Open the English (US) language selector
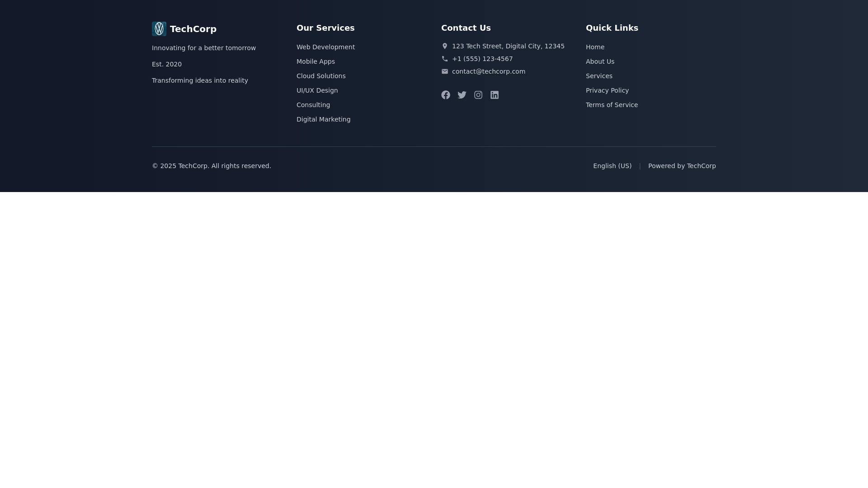This screenshot has width=868, height=488. point(612,166)
